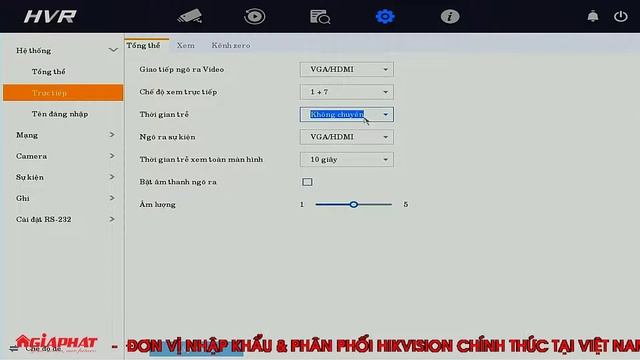Open the configuration gear icon
640x360 pixels.
[x=385, y=16]
